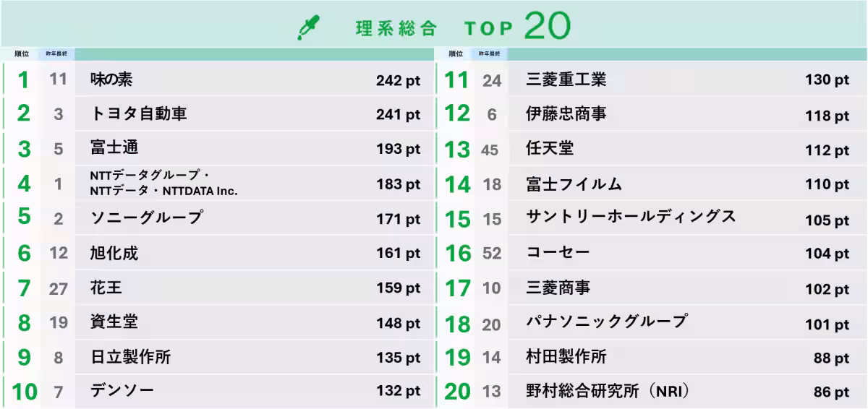Screen dimensions: 868x409
Task: Click 三菱重工業 in right column
Action: tap(567, 79)
